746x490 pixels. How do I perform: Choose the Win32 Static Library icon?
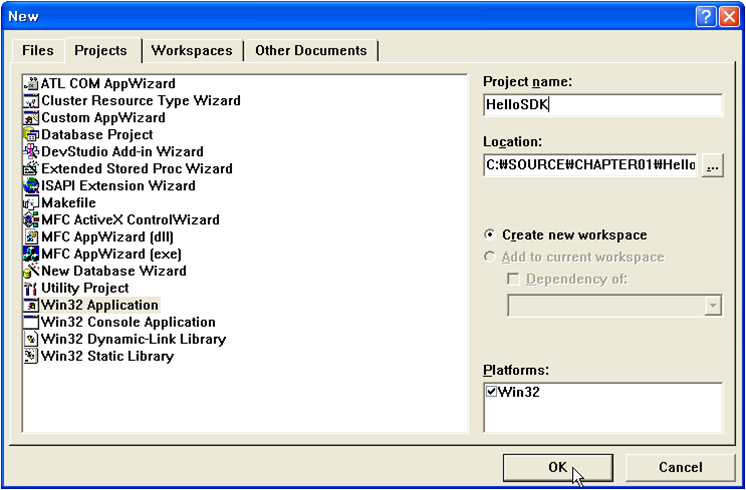click(x=31, y=356)
